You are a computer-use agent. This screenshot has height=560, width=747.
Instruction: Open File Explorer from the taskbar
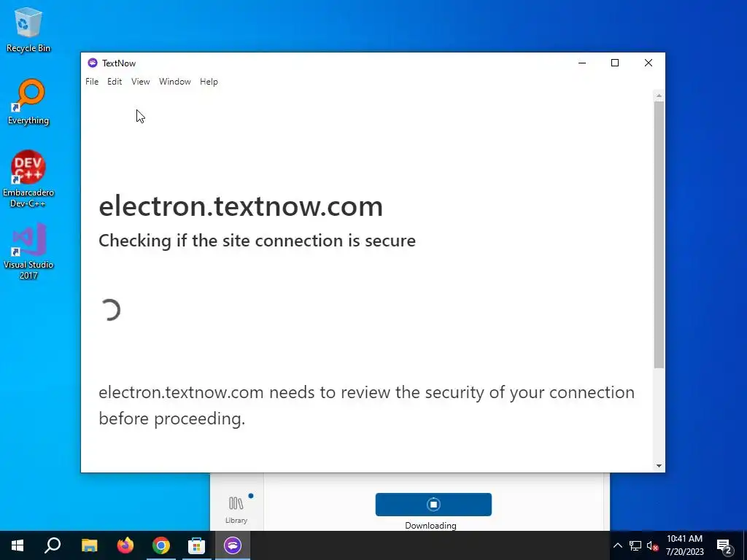point(89,545)
